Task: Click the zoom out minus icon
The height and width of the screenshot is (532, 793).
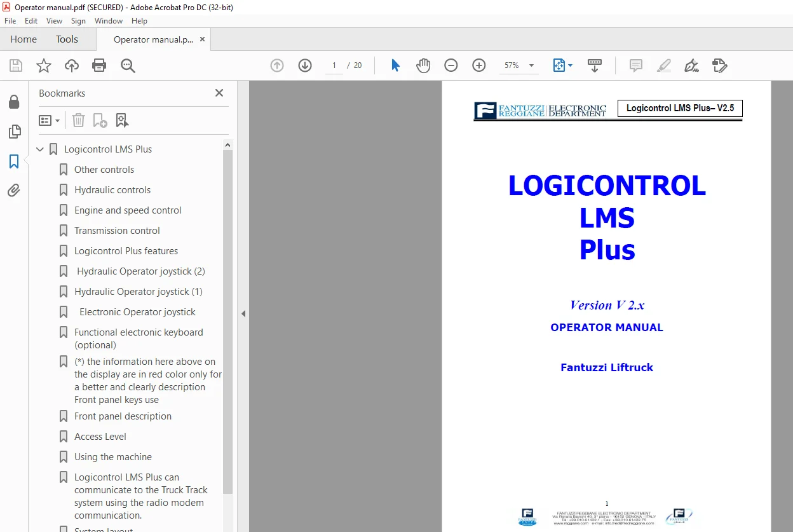Action: pos(451,65)
